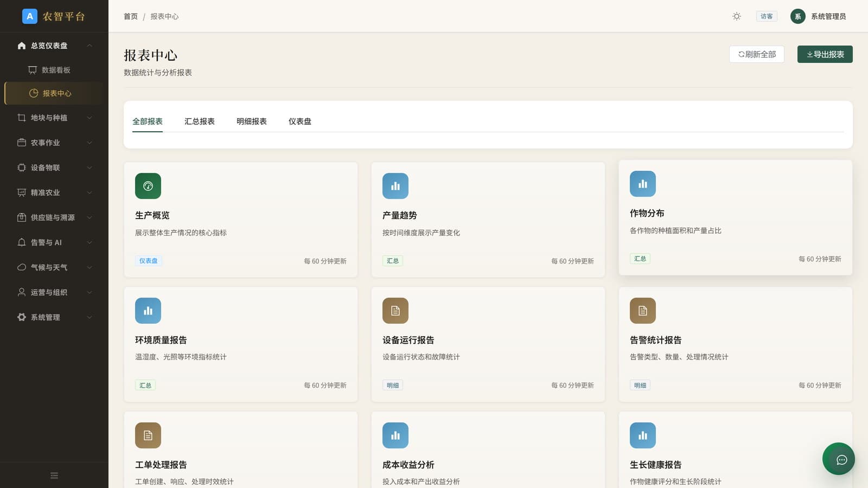Open the 生产概览 card title

(152, 215)
